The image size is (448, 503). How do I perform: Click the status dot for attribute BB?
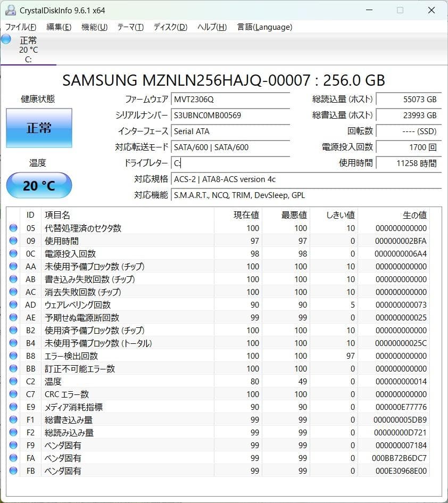point(13,368)
